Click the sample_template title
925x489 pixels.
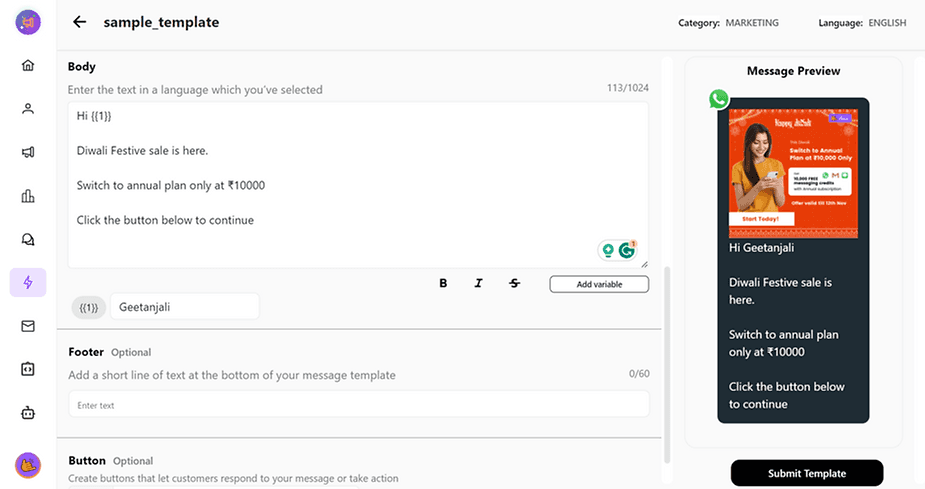[x=161, y=22]
